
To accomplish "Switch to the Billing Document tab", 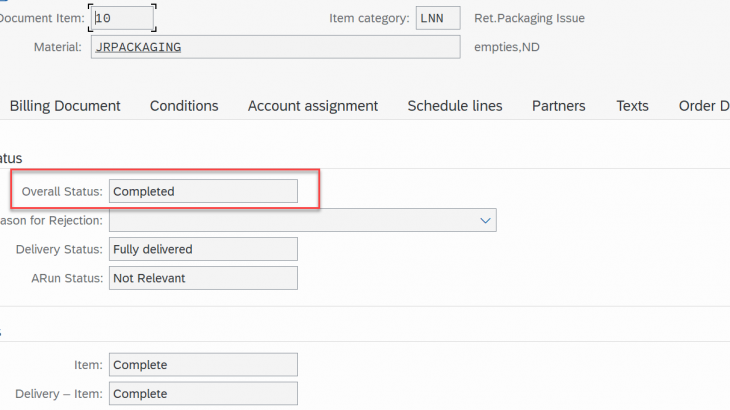I will point(65,106).
